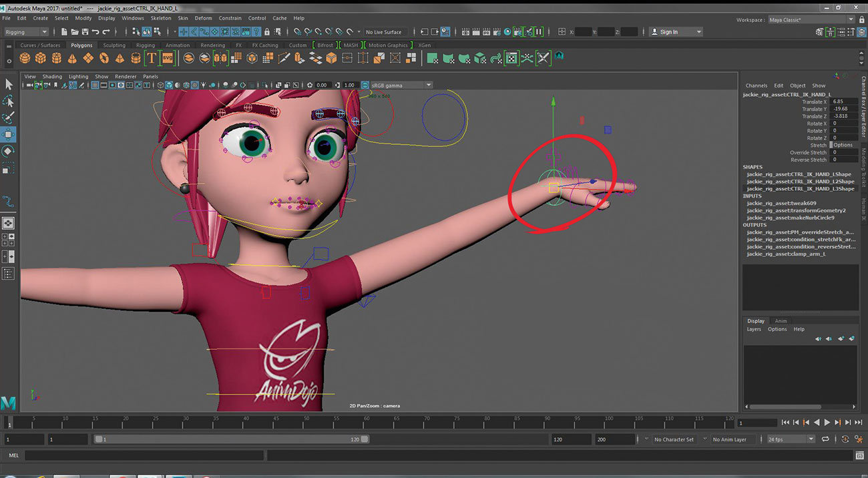The width and height of the screenshot is (868, 478).
Task: Go to start of playback range
Action: (785, 423)
